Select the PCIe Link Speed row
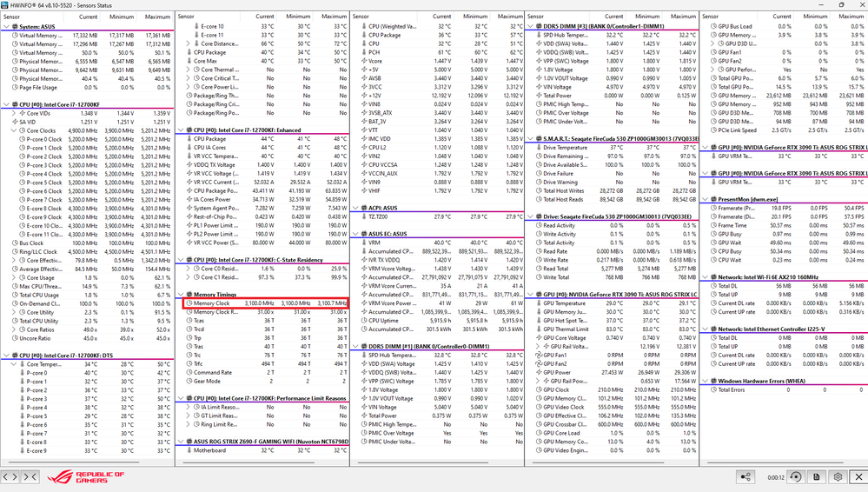Viewport: 868px width, 492px height. click(785, 130)
